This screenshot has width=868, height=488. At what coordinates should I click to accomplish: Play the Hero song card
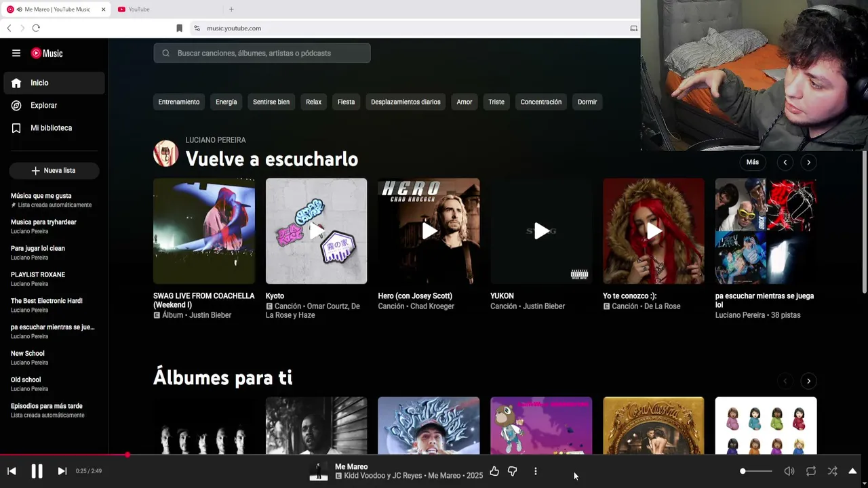[x=429, y=231]
